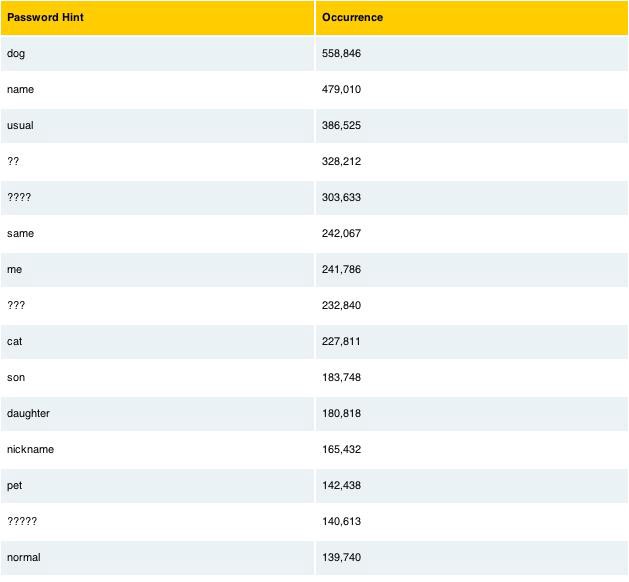Select the 'dog' password hint cell
629x582 pixels.
(x=157, y=53)
